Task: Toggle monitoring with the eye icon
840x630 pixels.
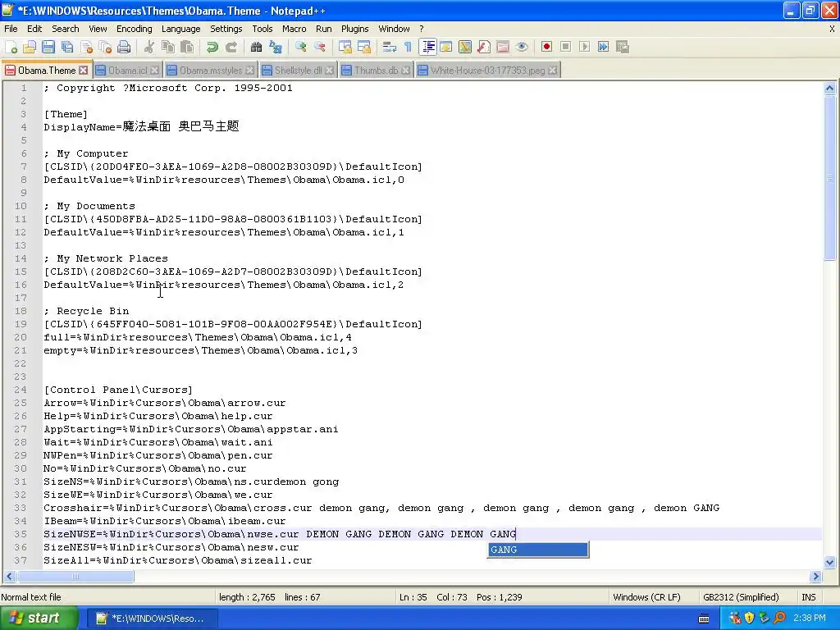Action: point(522,47)
